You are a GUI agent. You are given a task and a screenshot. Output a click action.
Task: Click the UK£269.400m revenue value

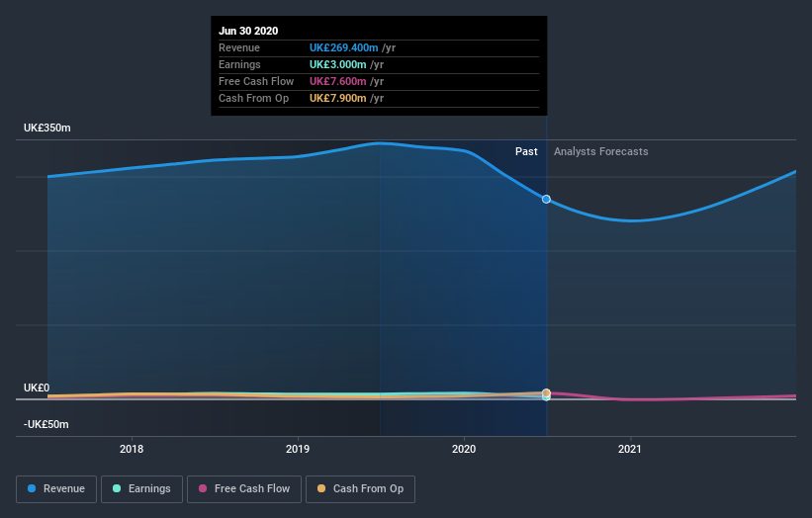(344, 47)
